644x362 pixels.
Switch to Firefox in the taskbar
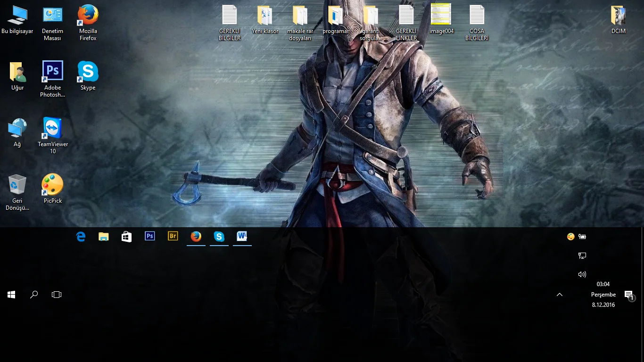(196, 236)
